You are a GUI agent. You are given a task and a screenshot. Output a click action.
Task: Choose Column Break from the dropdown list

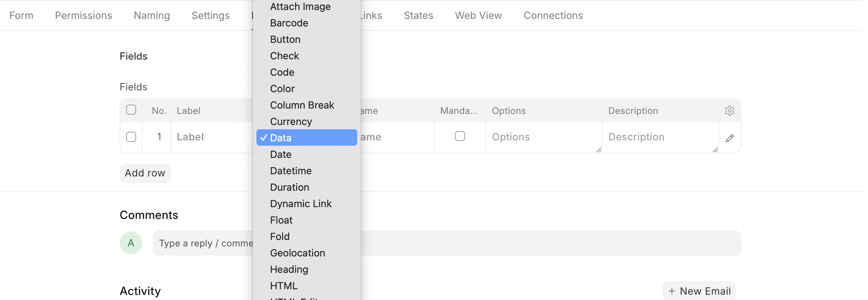(x=302, y=105)
